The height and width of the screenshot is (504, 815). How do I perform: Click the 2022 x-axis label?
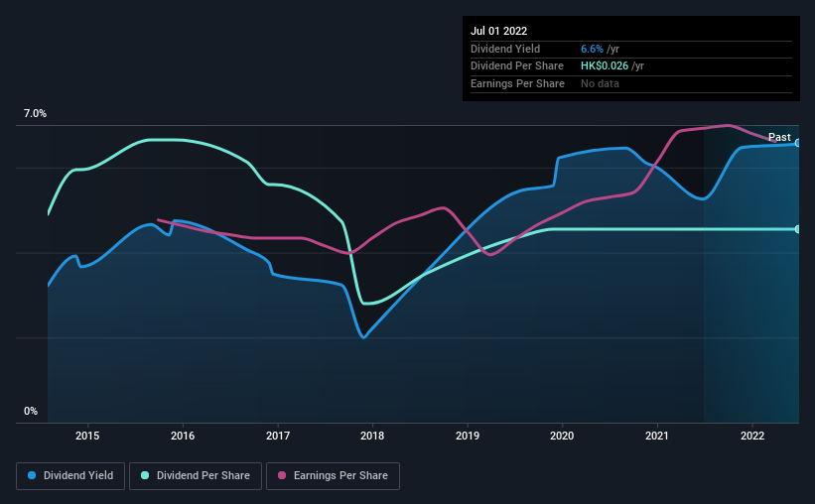[x=752, y=436]
